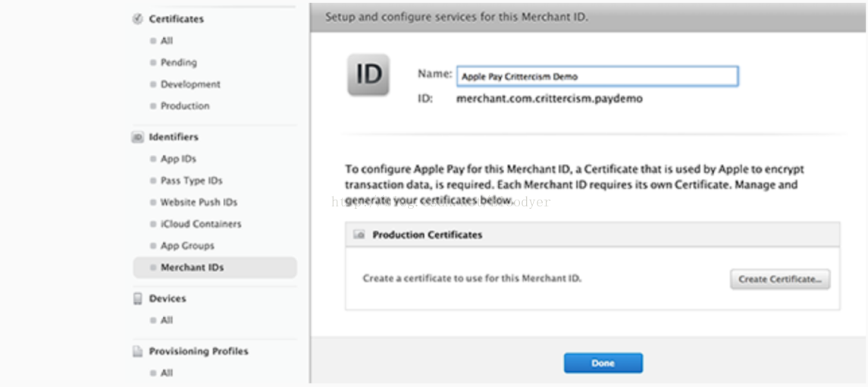Click the Identifiers section heading
The width and height of the screenshot is (868, 387).
(174, 137)
